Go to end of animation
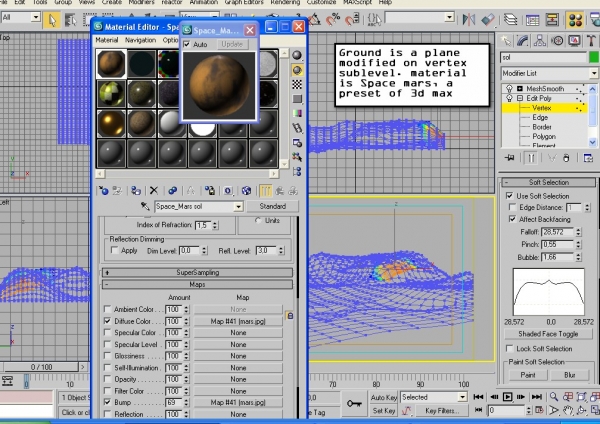The width and height of the screenshot is (600, 424). click(x=537, y=397)
